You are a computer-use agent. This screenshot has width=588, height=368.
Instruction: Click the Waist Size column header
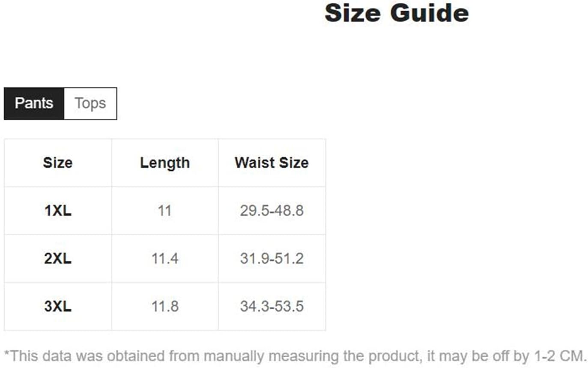(x=272, y=163)
